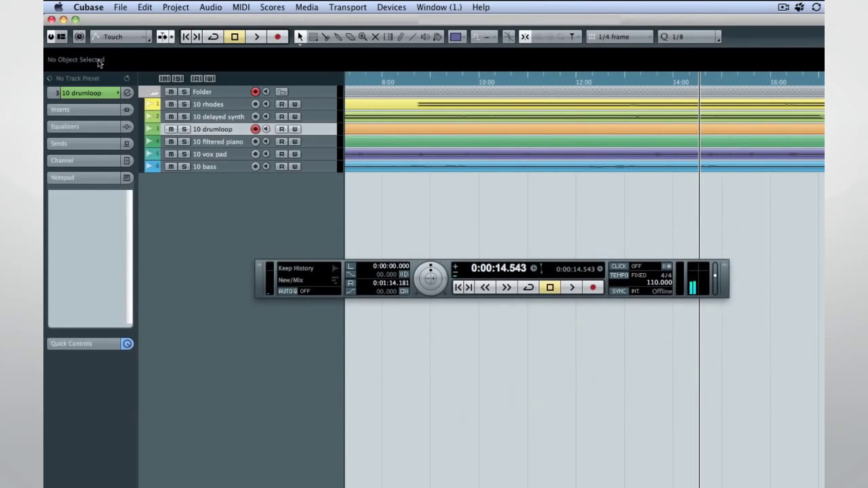Click the AUTO Q button in transport
This screenshot has height=488, width=868.
point(288,291)
